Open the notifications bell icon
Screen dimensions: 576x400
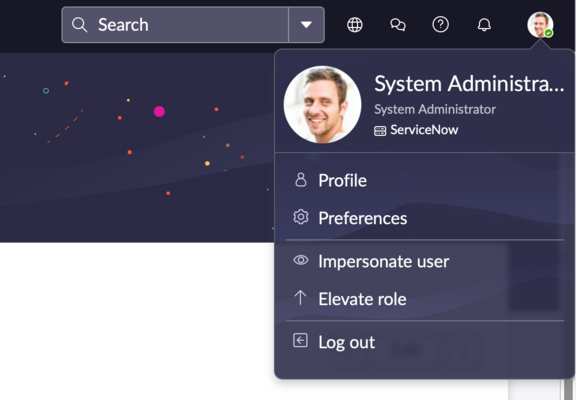[484, 25]
